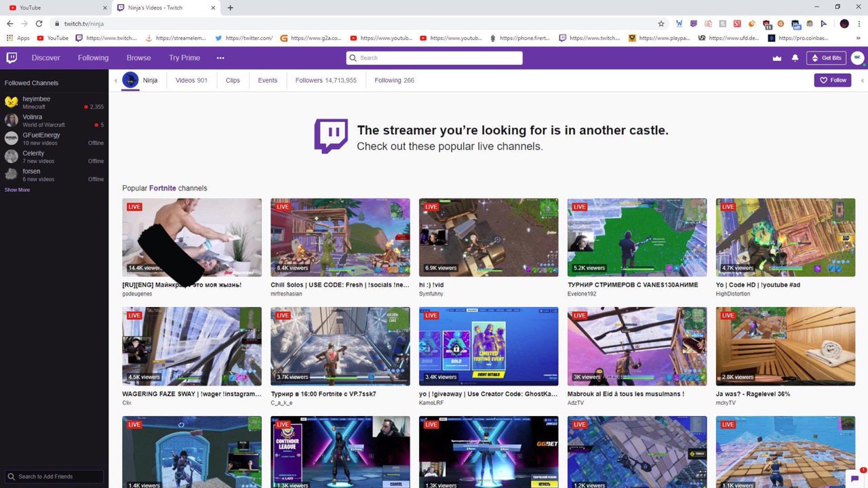Follow Ninja with the Follow button
The width and height of the screenshot is (868, 488).
[x=833, y=80]
